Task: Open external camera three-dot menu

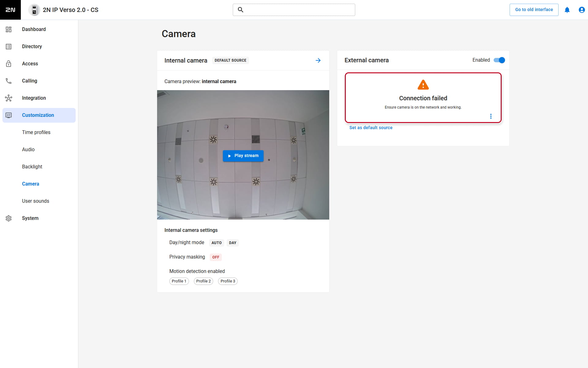Action: click(491, 116)
